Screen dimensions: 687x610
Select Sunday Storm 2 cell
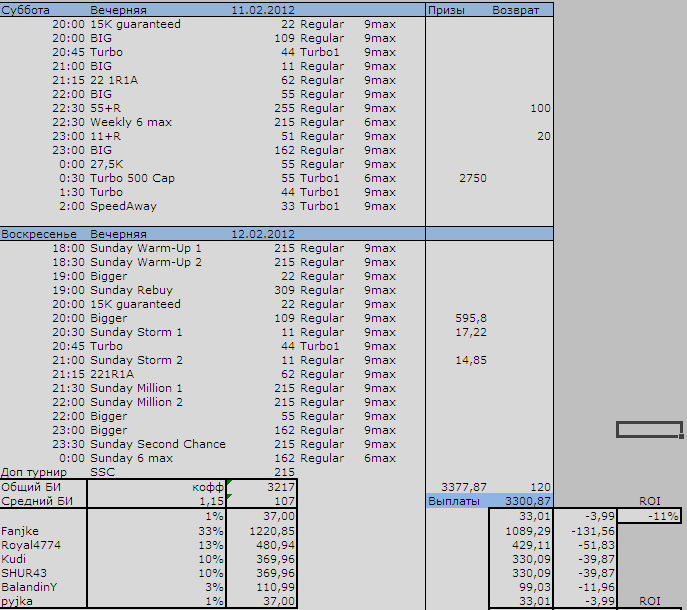[x=136, y=360]
